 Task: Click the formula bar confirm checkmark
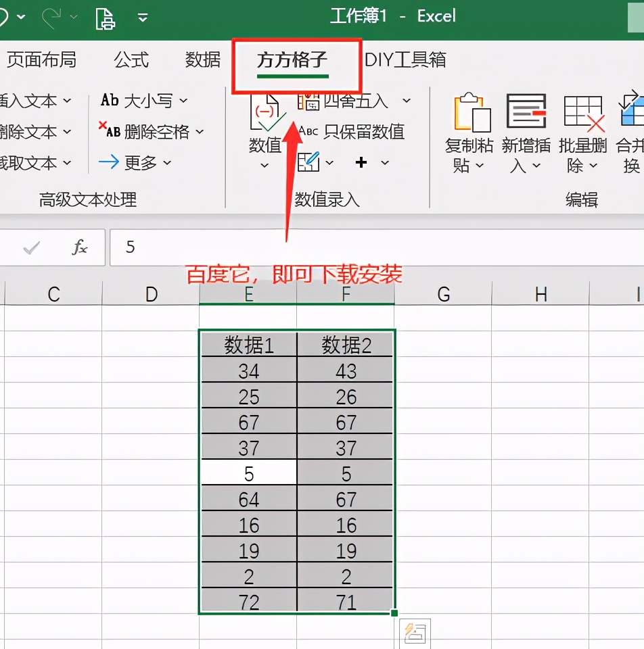tap(32, 248)
